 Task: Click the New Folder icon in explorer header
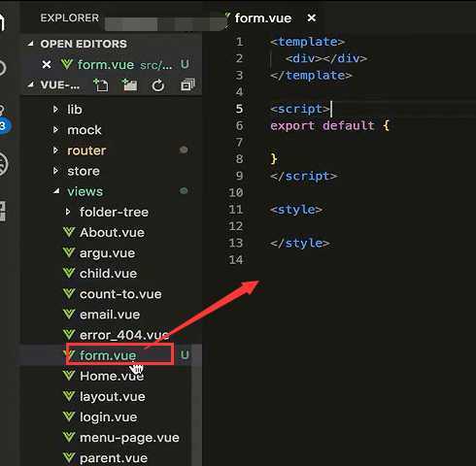click(129, 85)
